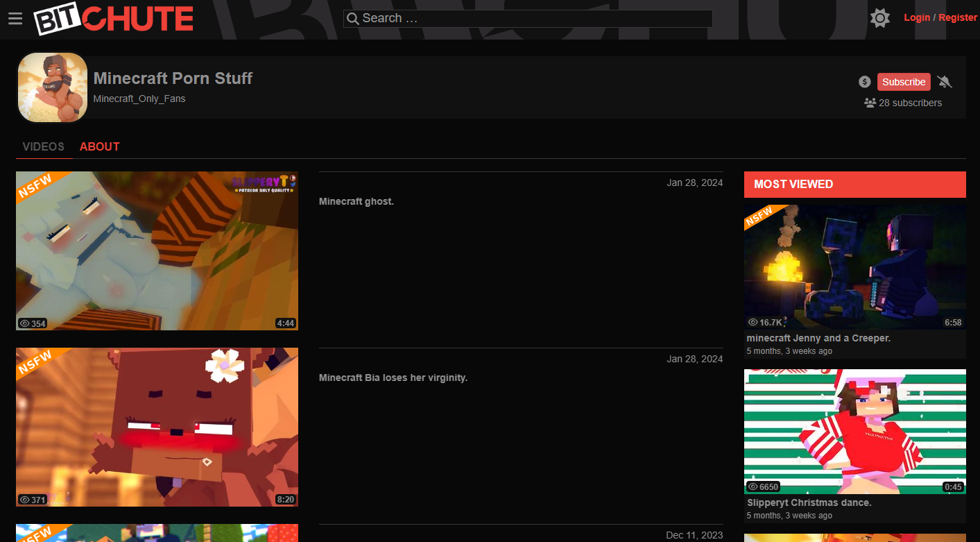Viewport: 980px width, 542px height.
Task: Subscribe to the channel
Action: pos(904,82)
